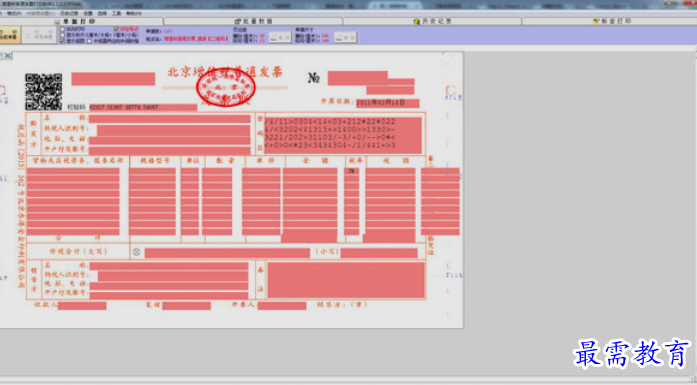Click the invoice date field 2011年02月14日

coord(387,103)
